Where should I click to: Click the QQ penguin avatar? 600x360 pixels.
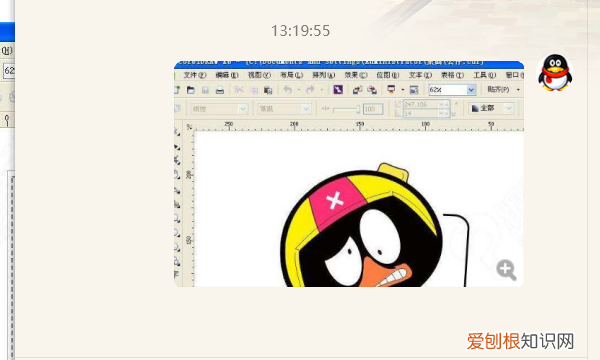click(x=555, y=73)
